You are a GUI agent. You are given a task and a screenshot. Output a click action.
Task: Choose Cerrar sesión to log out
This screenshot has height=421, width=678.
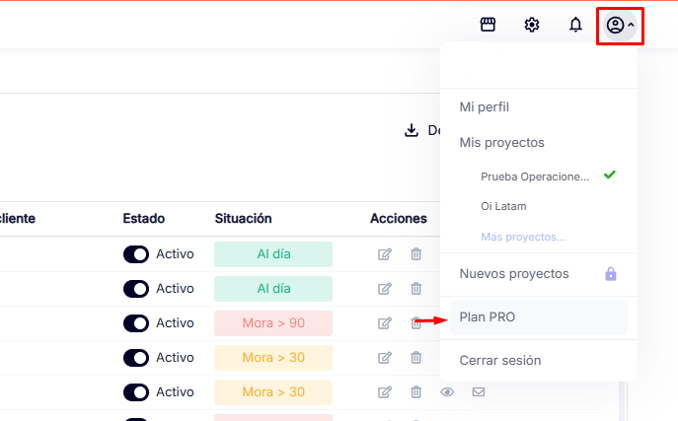click(500, 360)
